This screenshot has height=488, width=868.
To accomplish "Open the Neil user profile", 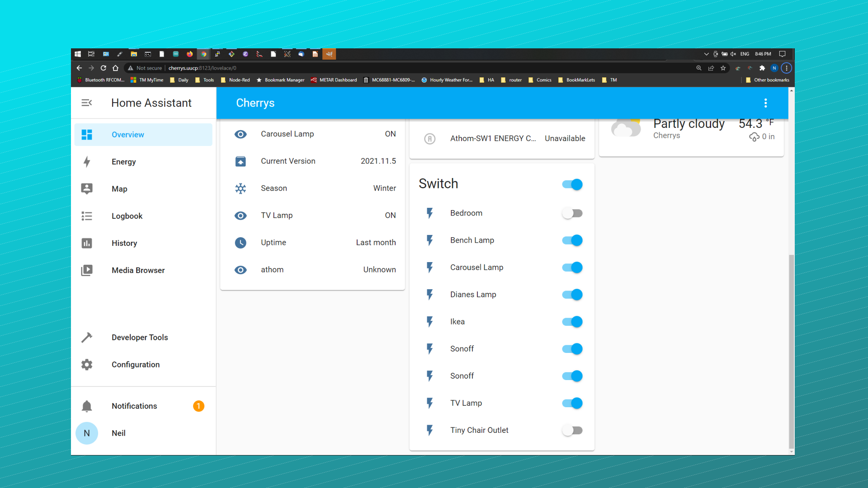I will click(118, 433).
